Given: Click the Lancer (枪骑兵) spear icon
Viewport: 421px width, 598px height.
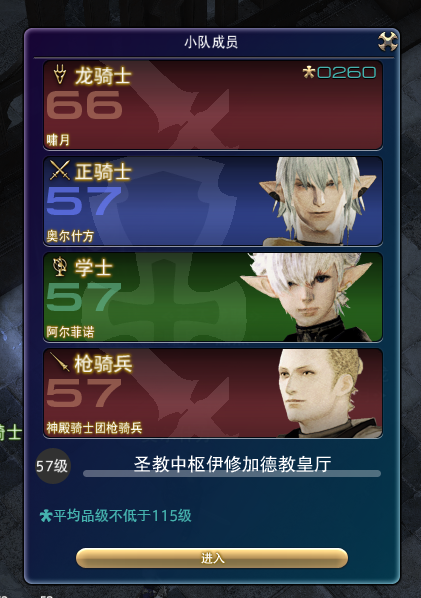Looking at the screenshot, I should coord(59,362).
